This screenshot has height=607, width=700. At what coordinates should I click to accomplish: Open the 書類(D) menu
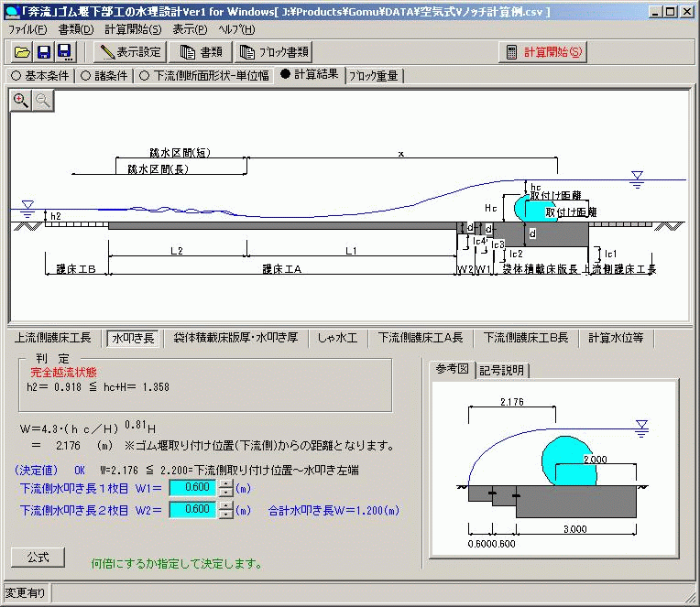click(x=76, y=29)
